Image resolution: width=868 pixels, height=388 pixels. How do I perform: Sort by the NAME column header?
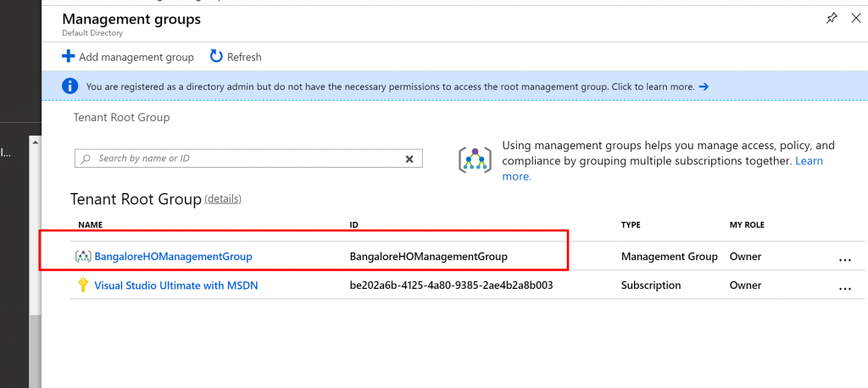90,225
